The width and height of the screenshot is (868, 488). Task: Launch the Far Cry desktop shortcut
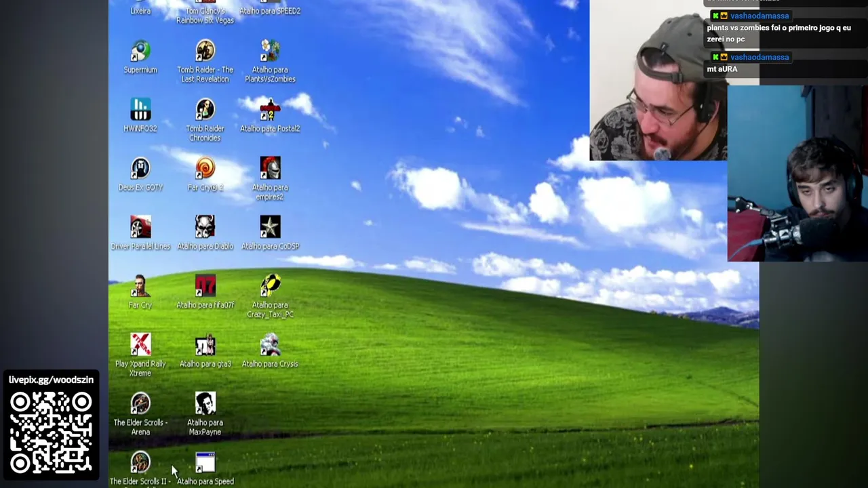tap(140, 293)
